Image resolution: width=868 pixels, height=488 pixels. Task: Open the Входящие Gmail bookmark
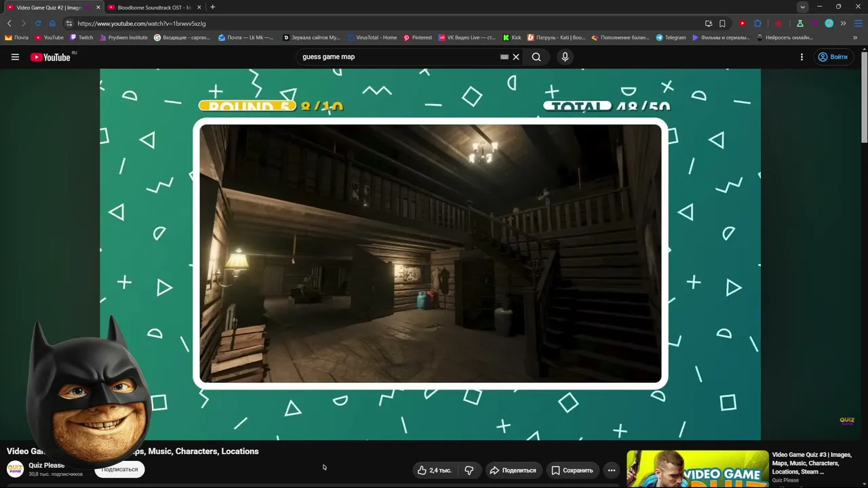click(182, 38)
